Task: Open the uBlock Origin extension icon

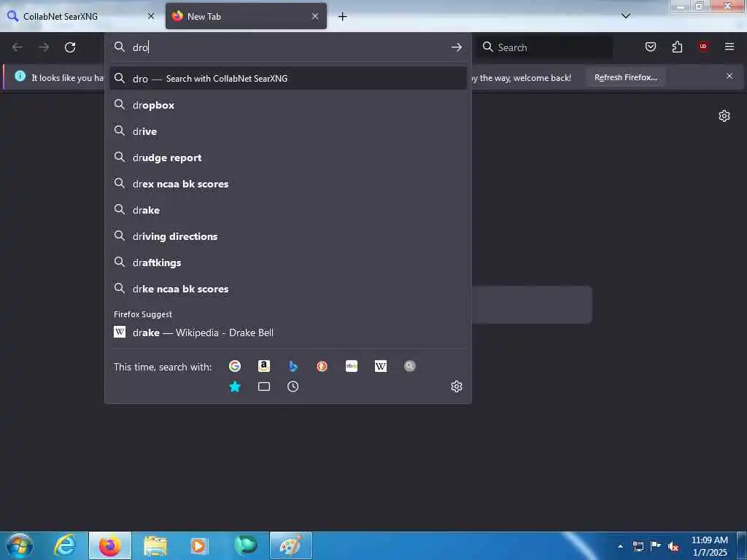Action: coord(703,47)
